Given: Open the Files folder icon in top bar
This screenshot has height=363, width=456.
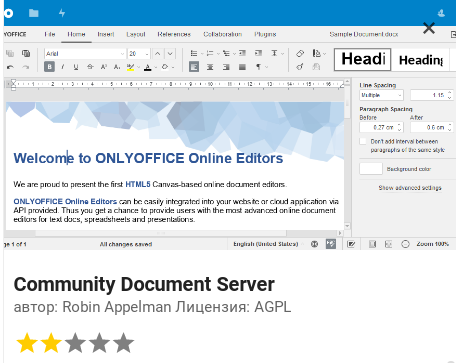Looking at the screenshot, I should point(34,13).
